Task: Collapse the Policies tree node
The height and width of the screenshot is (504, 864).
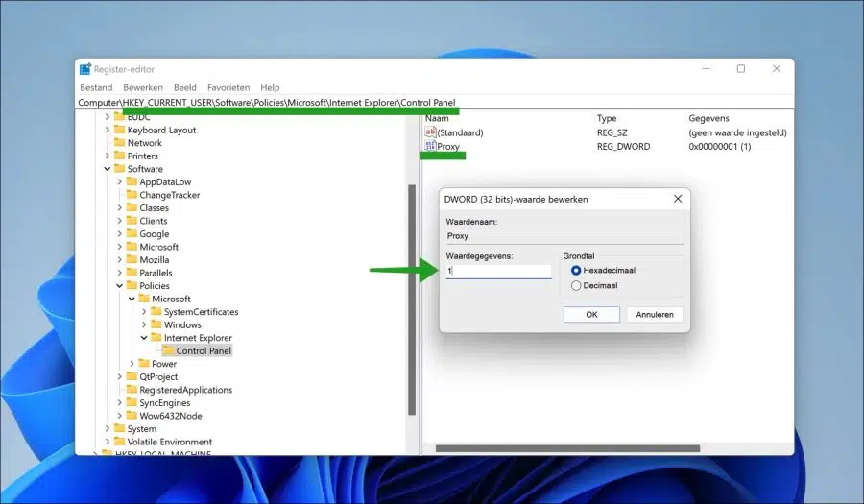Action: coord(120,286)
